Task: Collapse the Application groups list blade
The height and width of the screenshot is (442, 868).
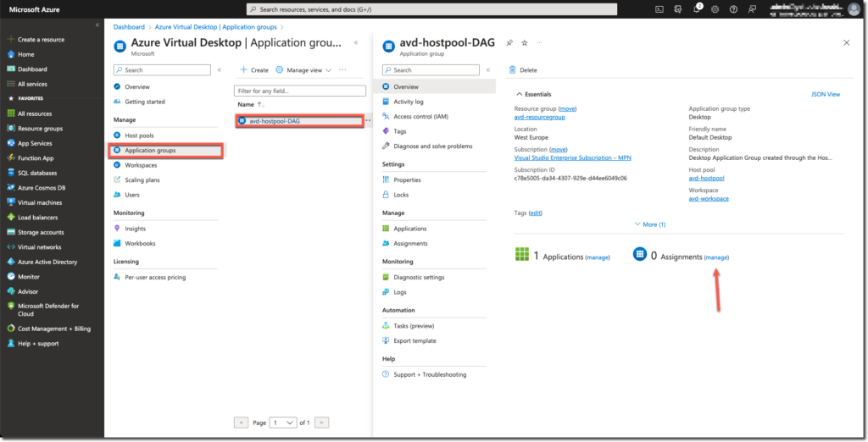Action: tap(356, 42)
